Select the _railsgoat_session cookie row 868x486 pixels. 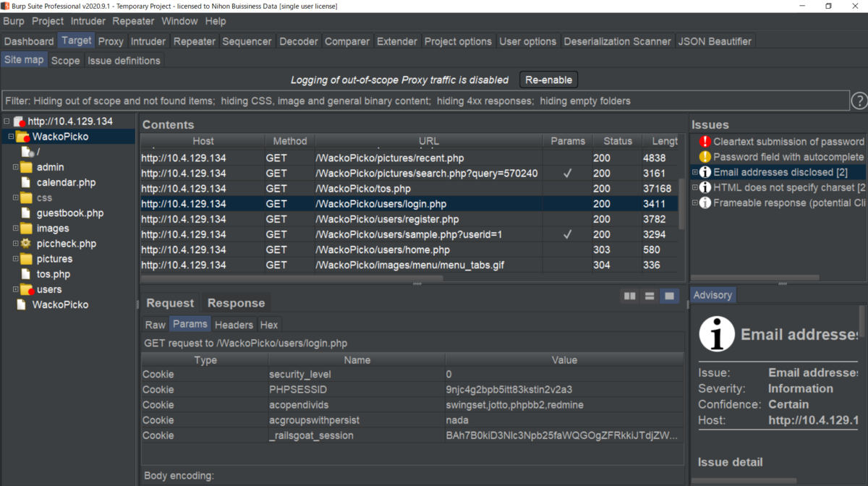click(x=412, y=435)
